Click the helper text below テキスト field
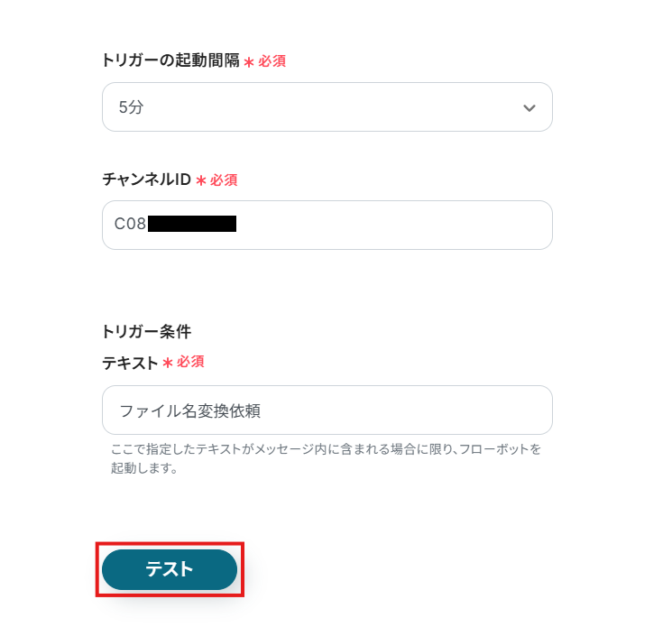Screen dimensions: 672x636 (325, 458)
